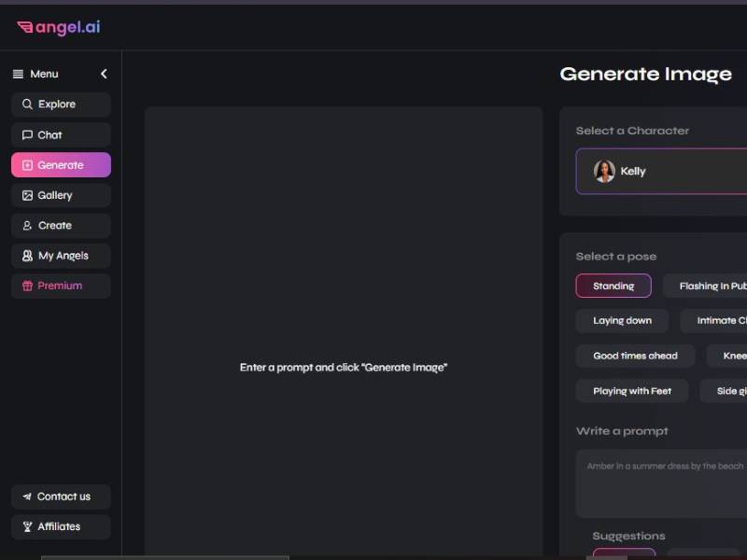Image resolution: width=747 pixels, height=560 pixels.
Task: Select the Standing pose
Action: pyautogui.click(x=613, y=286)
